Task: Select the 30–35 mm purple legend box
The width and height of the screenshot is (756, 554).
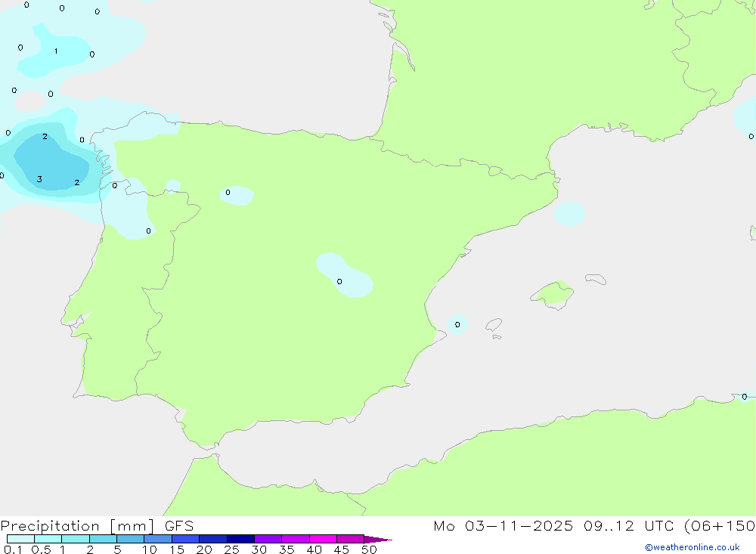Action: point(268,539)
